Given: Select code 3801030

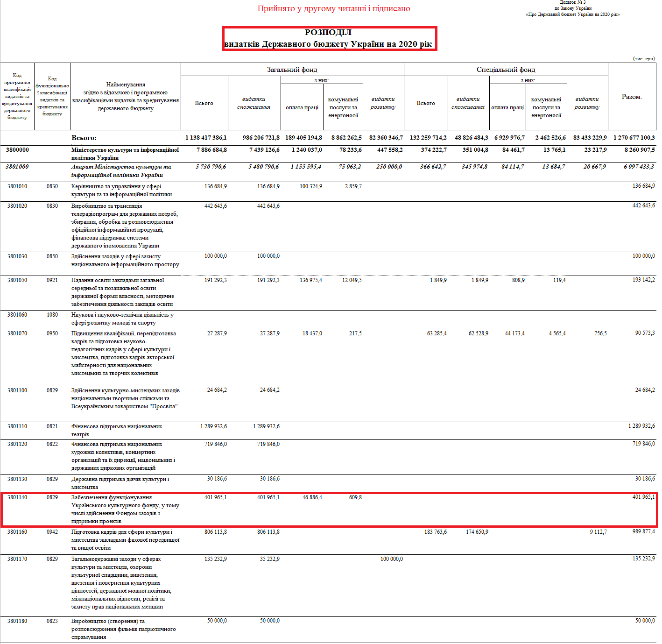Looking at the screenshot, I should pyautogui.click(x=17, y=256).
